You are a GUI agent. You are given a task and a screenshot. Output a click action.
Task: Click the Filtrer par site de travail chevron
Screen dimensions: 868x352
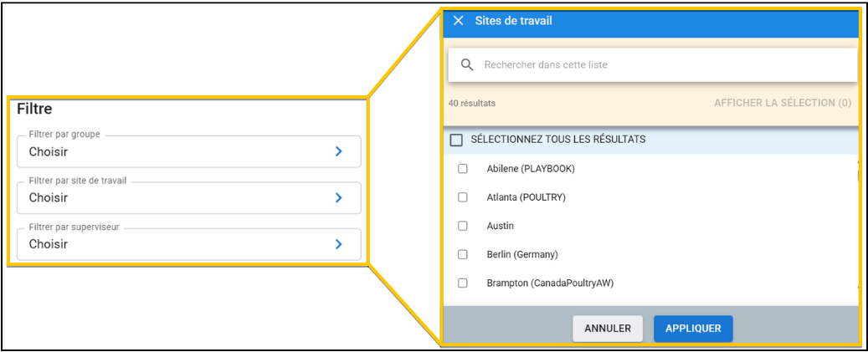(338, 198)
